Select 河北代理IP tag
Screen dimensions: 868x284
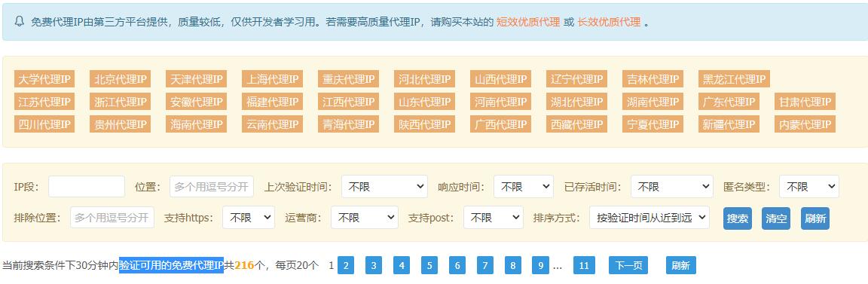coord(425,79)
